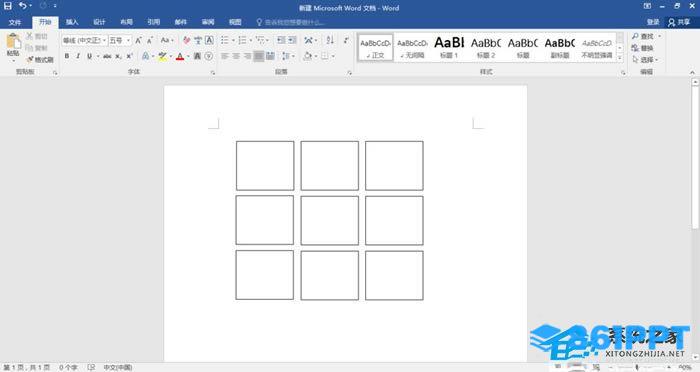Viewport: 700px width, 372px height.
Task: Apply the red font color
Action: (x=180, y=56)
